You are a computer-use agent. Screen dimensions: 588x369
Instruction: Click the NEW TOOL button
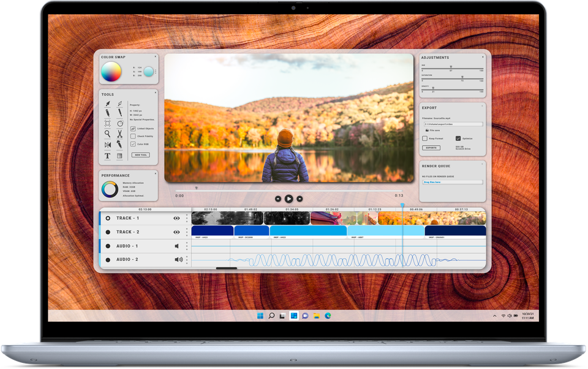pyautogui.click(x=141, y=154)
